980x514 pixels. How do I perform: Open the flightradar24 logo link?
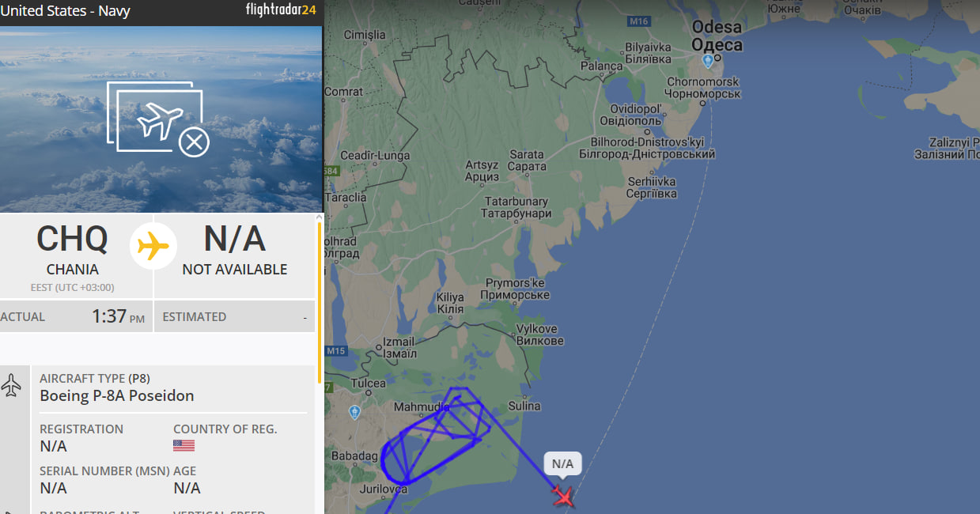(281, 10)
